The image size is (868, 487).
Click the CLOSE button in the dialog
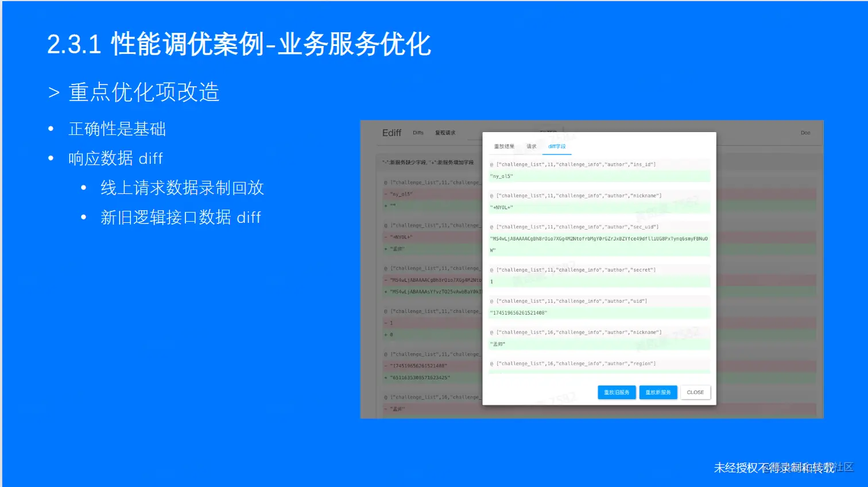pos(695,392)
